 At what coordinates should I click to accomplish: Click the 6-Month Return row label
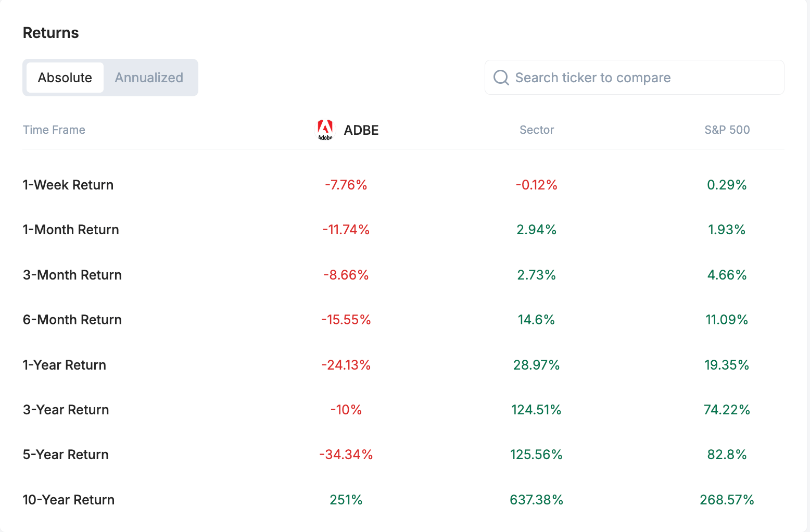[72, 319]
